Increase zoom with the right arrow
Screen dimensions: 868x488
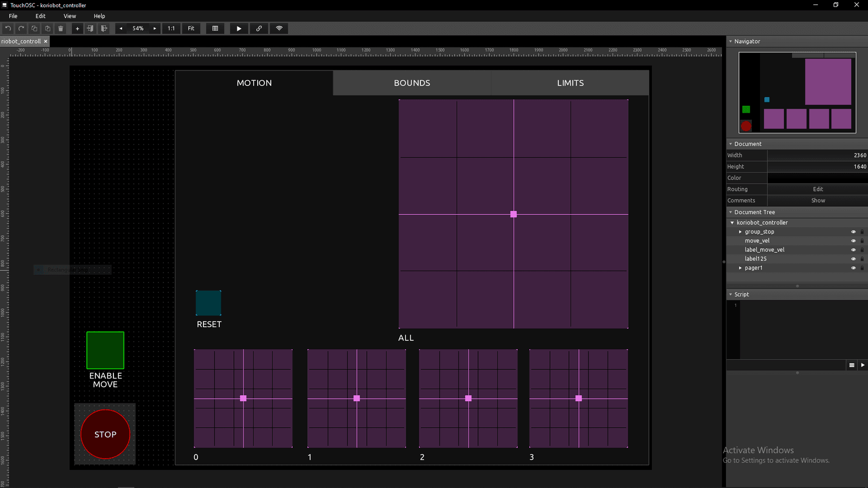tap(155, 28)
